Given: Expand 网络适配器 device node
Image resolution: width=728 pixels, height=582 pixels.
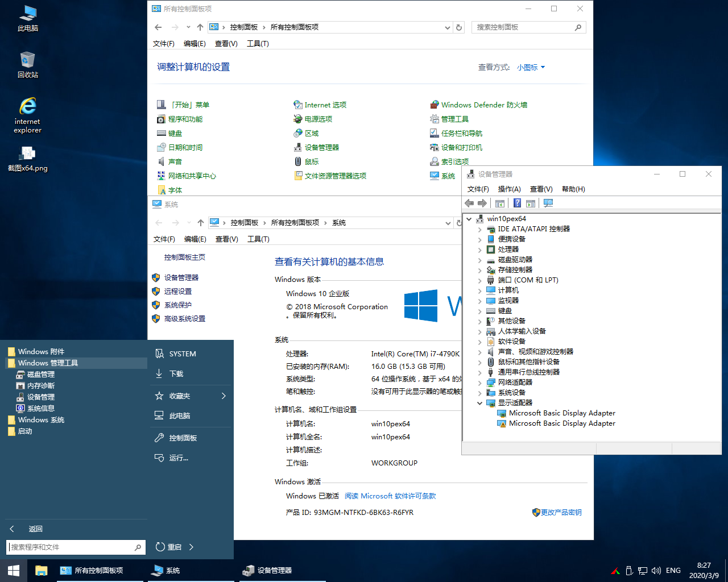Looking at the screenshot, I should (479, 383).
